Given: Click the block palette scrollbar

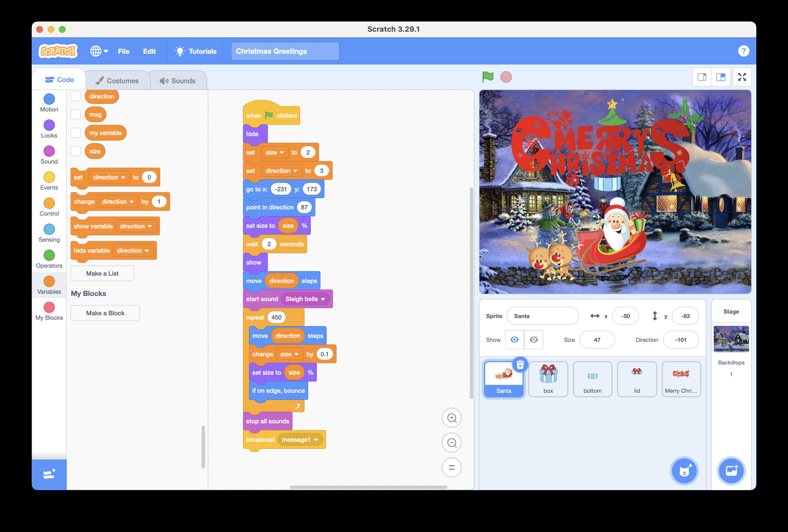Looking at the screenshot, I should point(203,447).
